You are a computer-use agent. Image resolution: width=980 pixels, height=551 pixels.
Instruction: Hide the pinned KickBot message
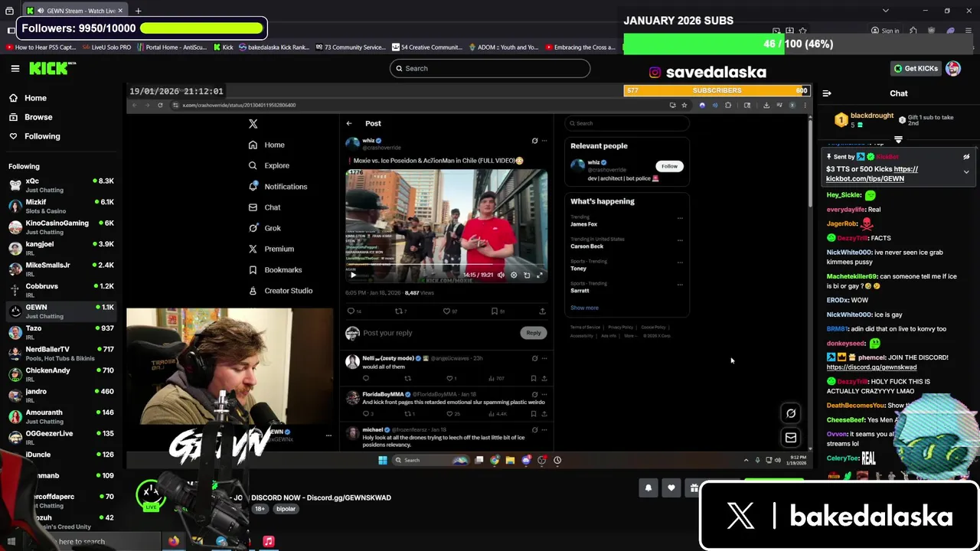[966, 157]
